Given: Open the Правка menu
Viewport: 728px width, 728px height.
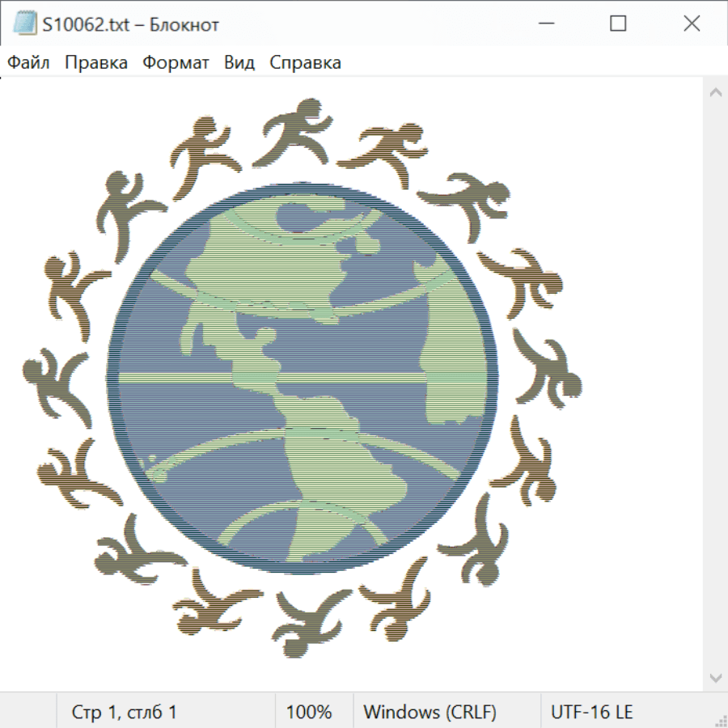Looking at the screenshot, I should click(x=96, y=63).
